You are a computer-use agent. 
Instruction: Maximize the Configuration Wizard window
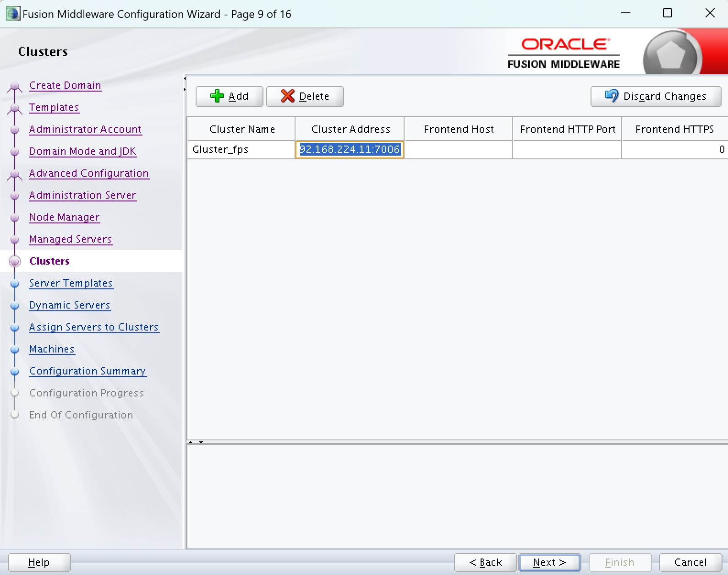pos(668,13)
